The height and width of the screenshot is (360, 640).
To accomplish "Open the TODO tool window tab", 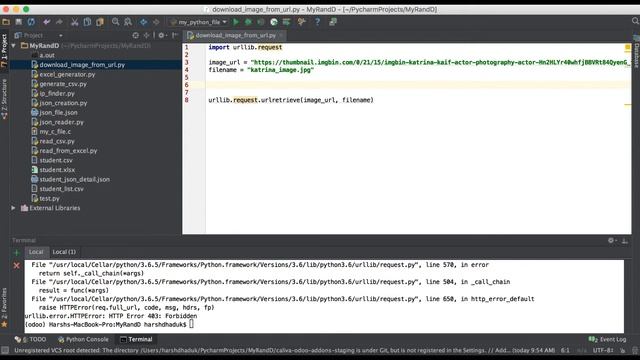I will 31,339.
